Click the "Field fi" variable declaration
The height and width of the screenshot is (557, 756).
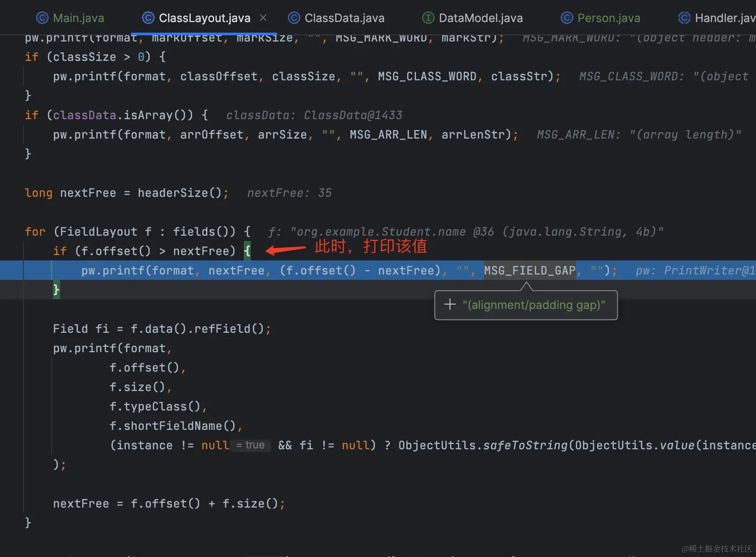click(81, 329)
